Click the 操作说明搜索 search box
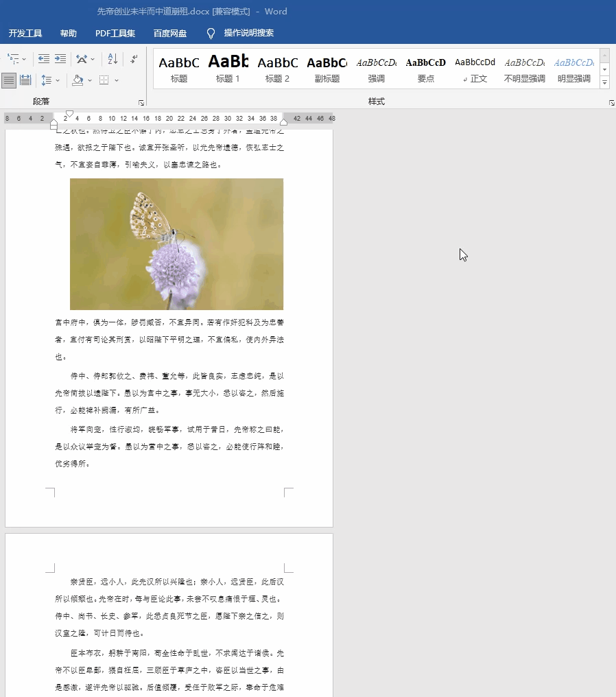Image resolution: width=616 pixels, height=697 pixels. pos(248,33)
